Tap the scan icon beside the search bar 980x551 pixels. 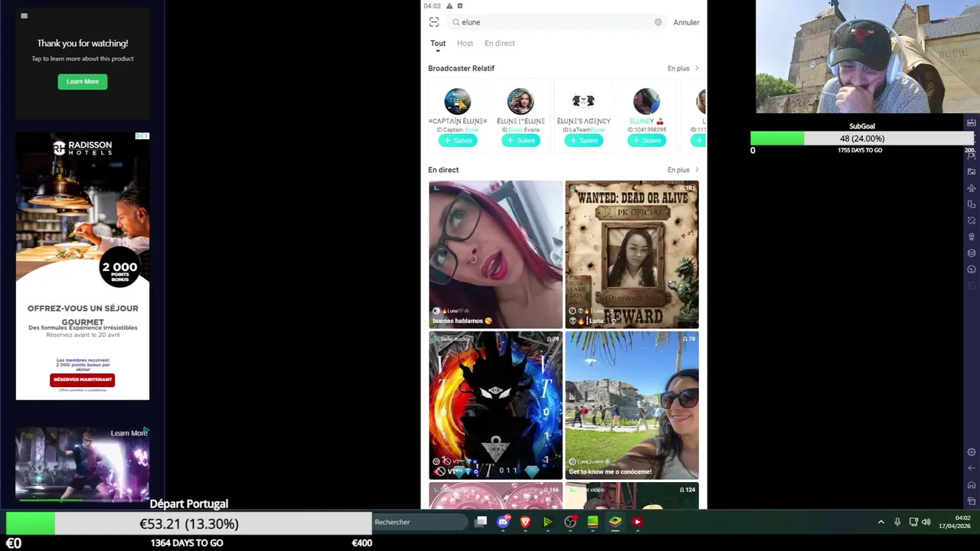tap(434, 22)
